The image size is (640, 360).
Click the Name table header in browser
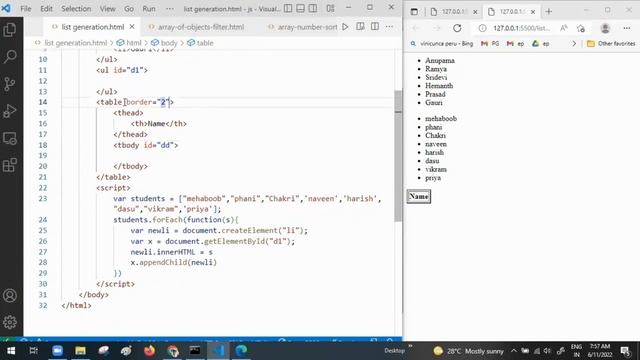[419, 196]
